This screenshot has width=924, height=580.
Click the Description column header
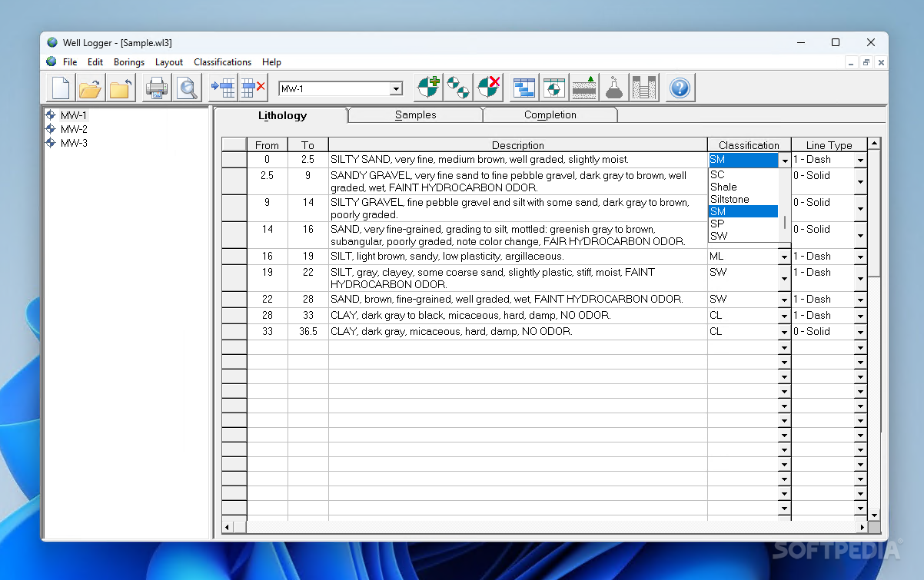[518, 145]
